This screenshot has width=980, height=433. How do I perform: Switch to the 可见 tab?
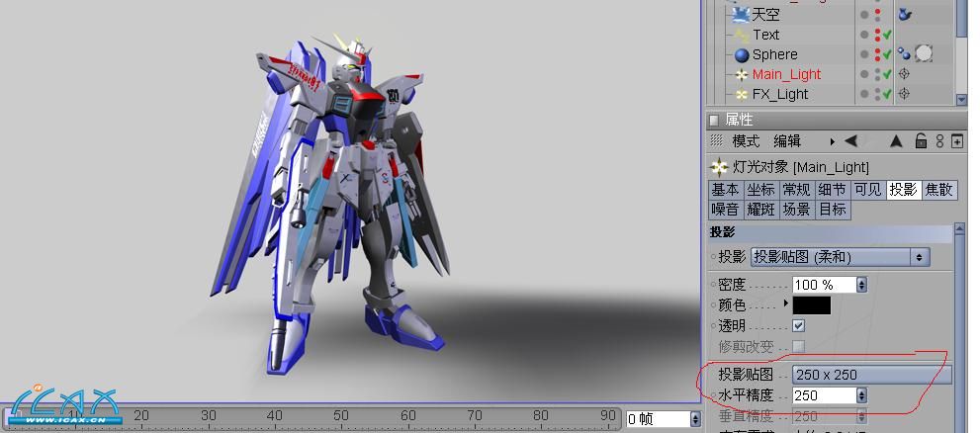[867, 190]
